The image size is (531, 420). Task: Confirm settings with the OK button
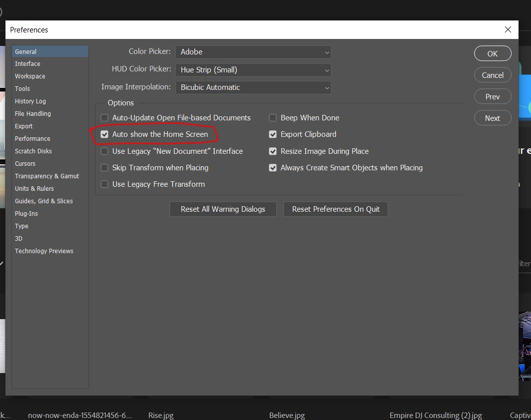pyautogui.click(x=493, y=53)
